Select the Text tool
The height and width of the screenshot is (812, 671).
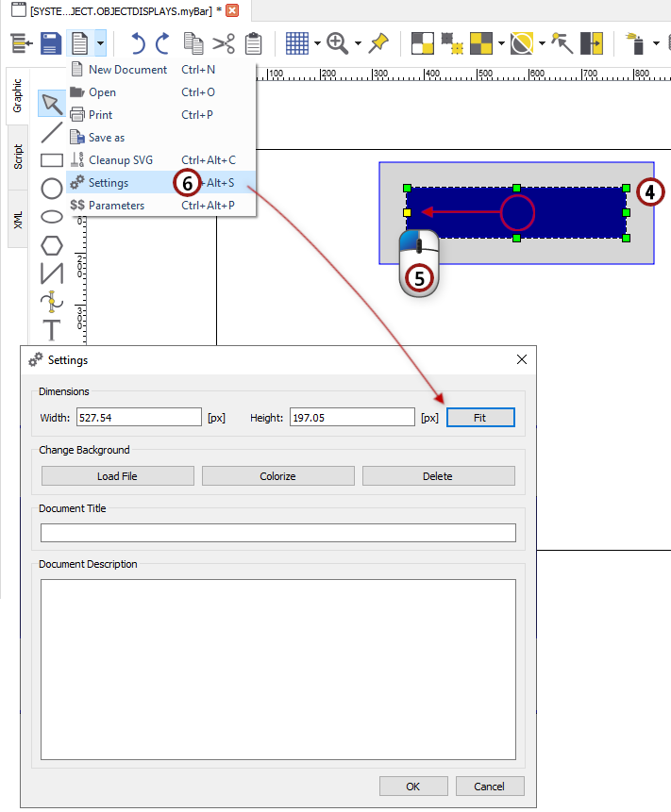pos(52,330)
